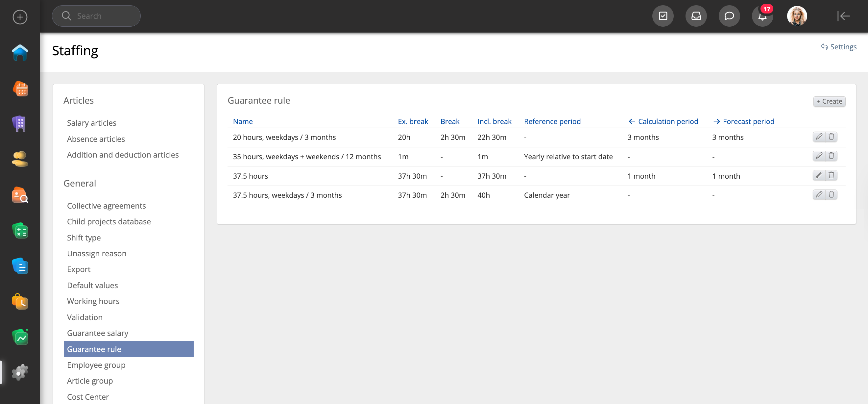The image size is (868, 404).
Task: Sort by Forecast period column
Action: (x=748, y=121)
